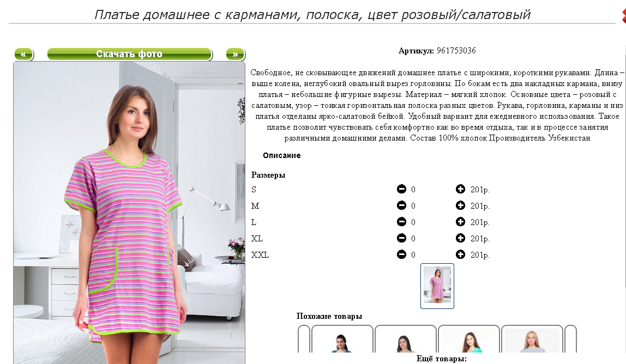Open first similar product card
The image size is (626, 364).
point(342,339)
